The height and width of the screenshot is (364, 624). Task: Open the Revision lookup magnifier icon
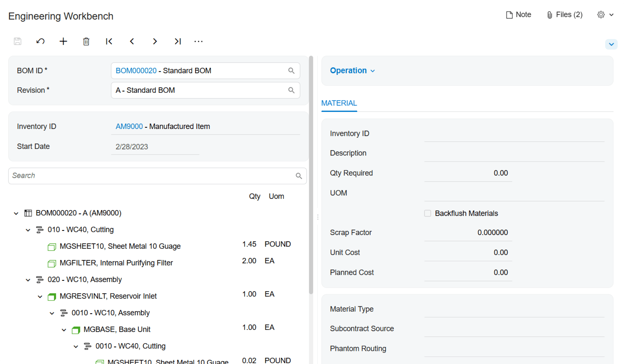point(291,90)
